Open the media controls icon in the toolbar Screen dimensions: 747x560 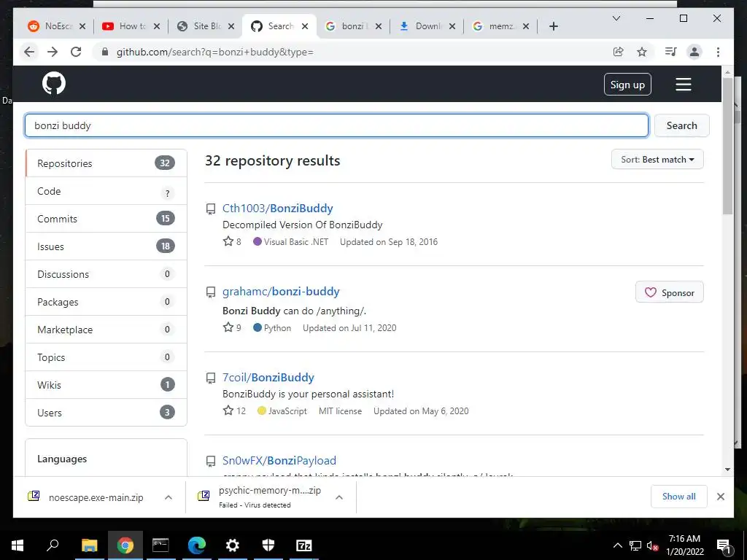pyautogui.click(x=671, y=52)
